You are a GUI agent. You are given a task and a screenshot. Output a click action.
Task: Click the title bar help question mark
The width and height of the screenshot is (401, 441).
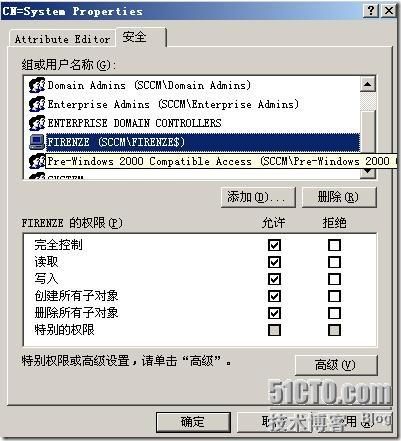(x=371, y=11)
